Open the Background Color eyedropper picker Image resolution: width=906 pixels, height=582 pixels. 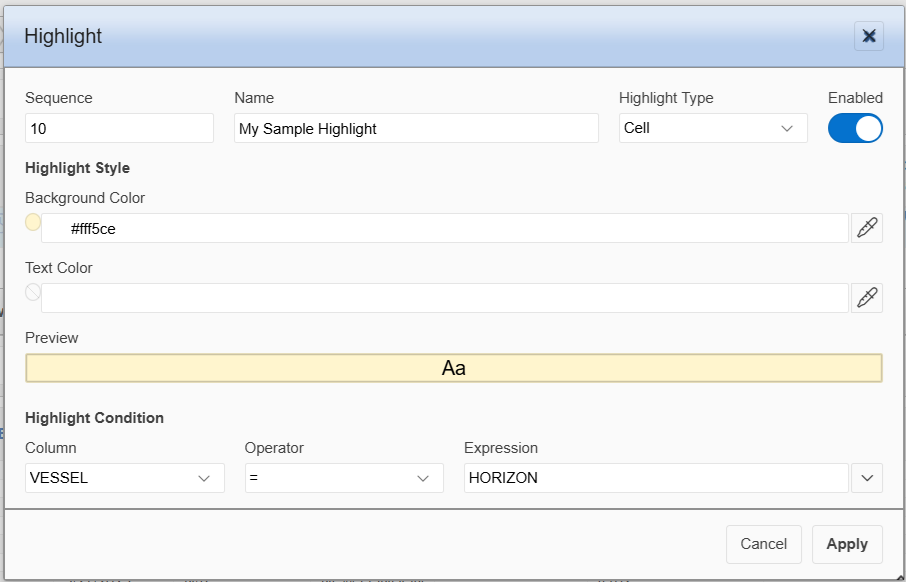pyautogui.click(x=867, y=228)
